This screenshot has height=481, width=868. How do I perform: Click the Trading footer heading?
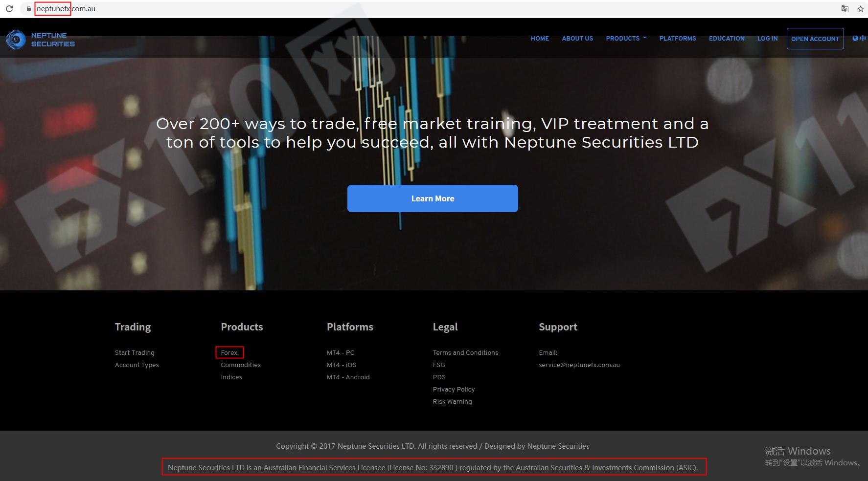[x=133, y=327]
